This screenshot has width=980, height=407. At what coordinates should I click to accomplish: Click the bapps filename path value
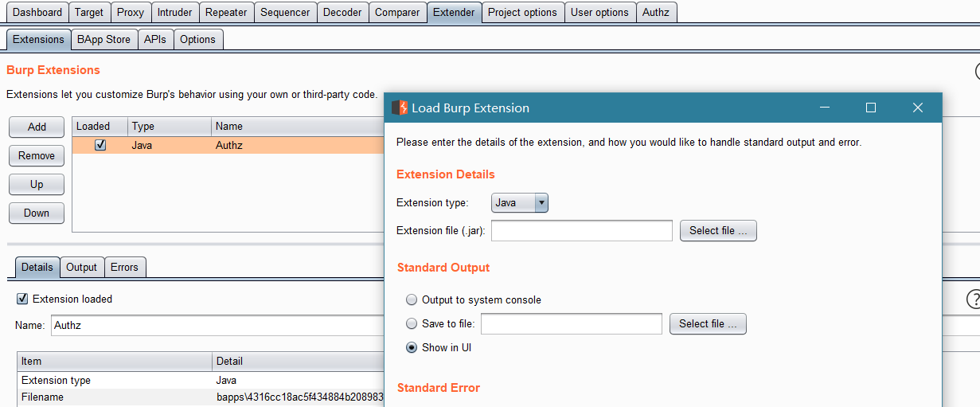[x=299, y=397]
